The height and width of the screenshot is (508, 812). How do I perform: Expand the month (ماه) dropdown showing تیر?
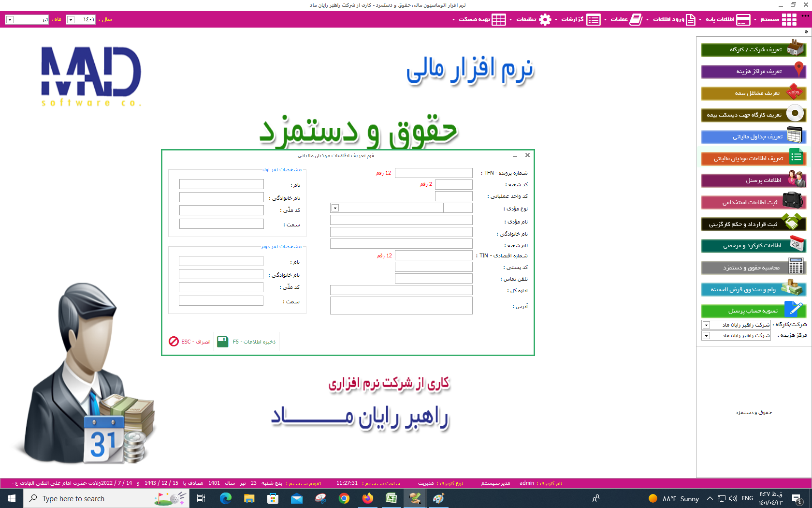coord(10,20)
